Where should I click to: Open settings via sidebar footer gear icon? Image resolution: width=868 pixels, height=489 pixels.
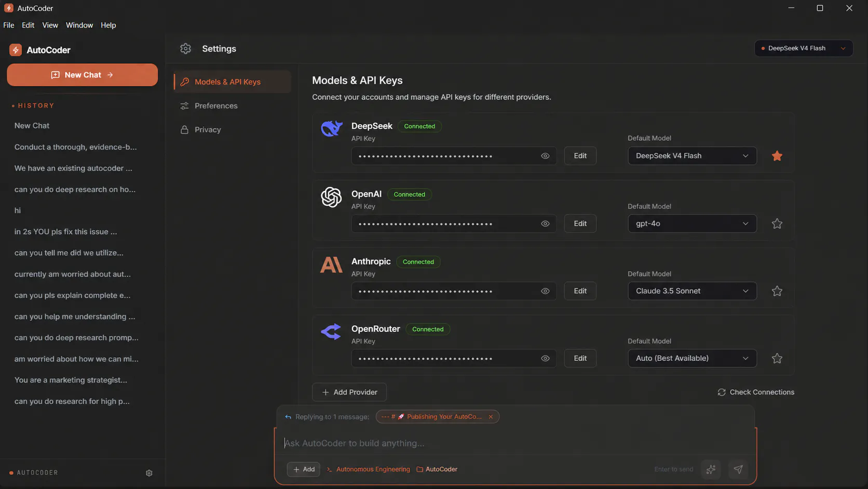coord(149,473)
